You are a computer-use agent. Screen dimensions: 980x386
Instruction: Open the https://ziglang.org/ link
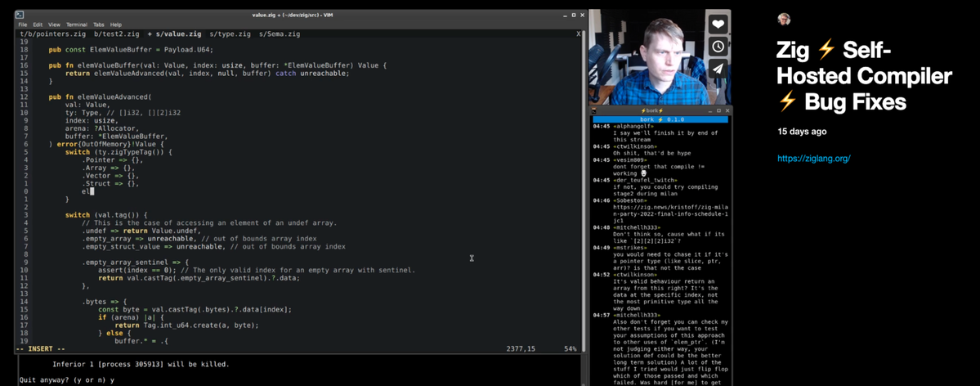[x=814, y=159]
